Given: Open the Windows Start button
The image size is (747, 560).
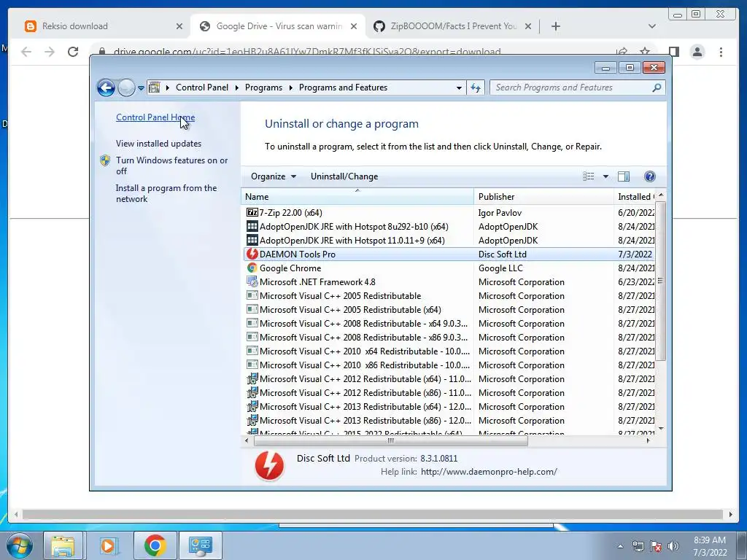Looking at the screenshot, I should (20, 545).
